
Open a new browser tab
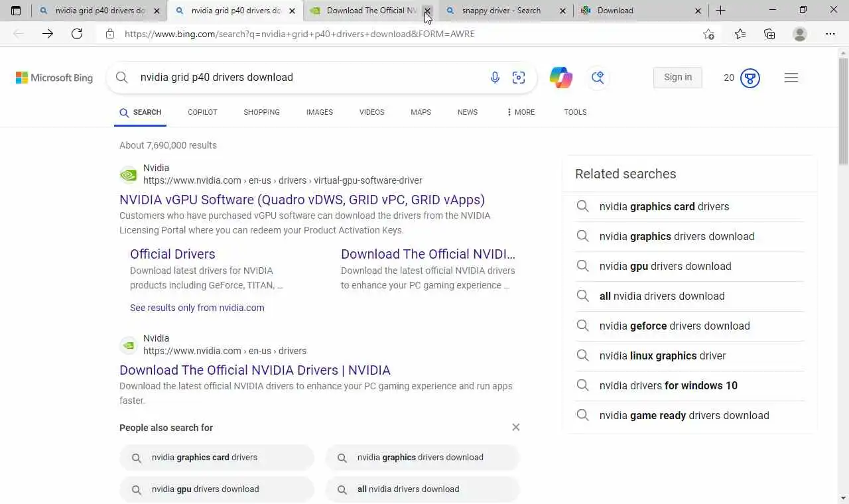pyautogui.click(x=721, y=11)
